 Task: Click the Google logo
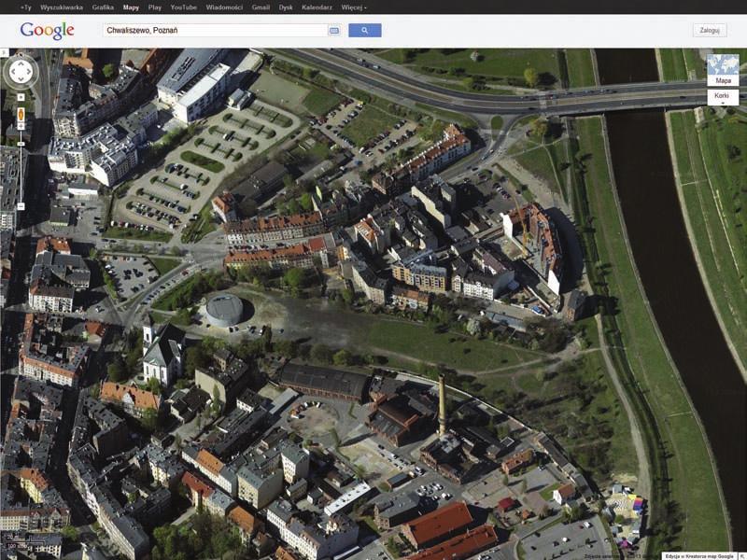pos(48,31)
